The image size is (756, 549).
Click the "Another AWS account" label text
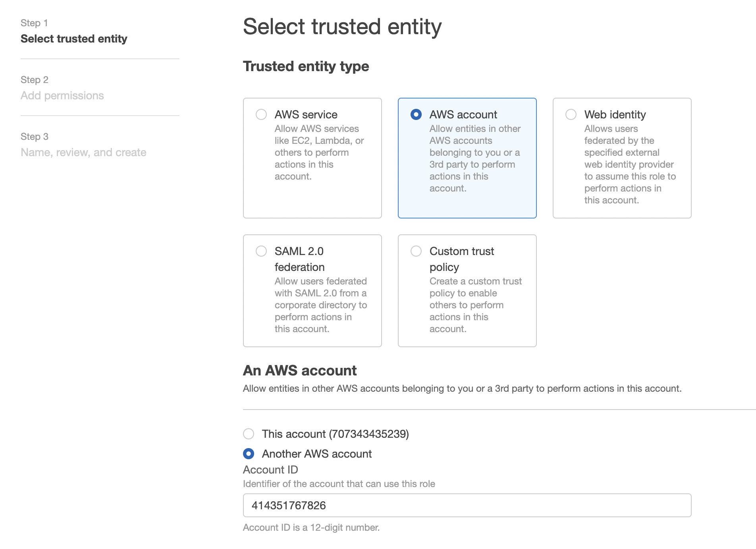[316, 454]
